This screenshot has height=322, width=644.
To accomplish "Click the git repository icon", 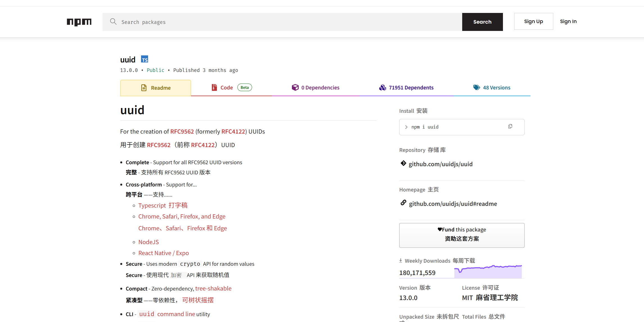I will [403, 163].
